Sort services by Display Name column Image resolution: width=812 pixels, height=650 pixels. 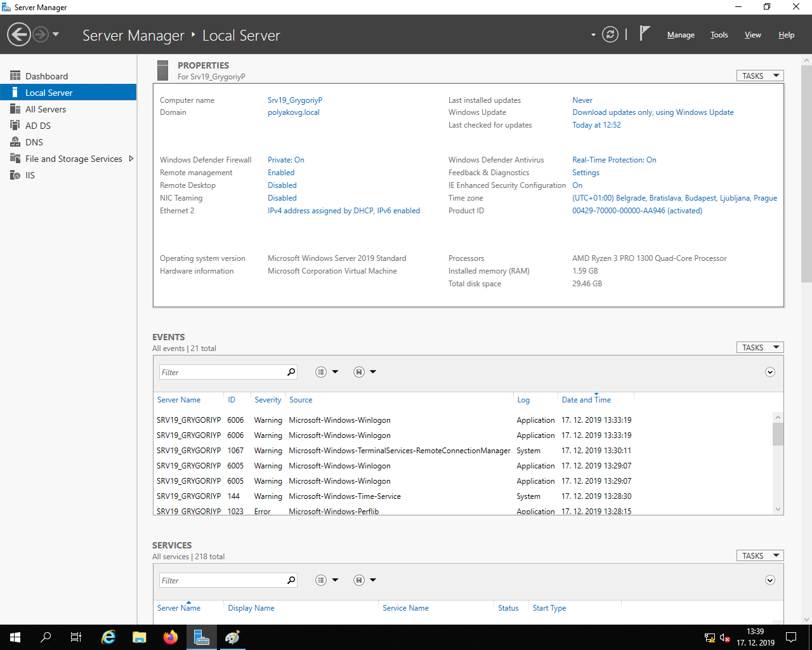pos(251,608)
